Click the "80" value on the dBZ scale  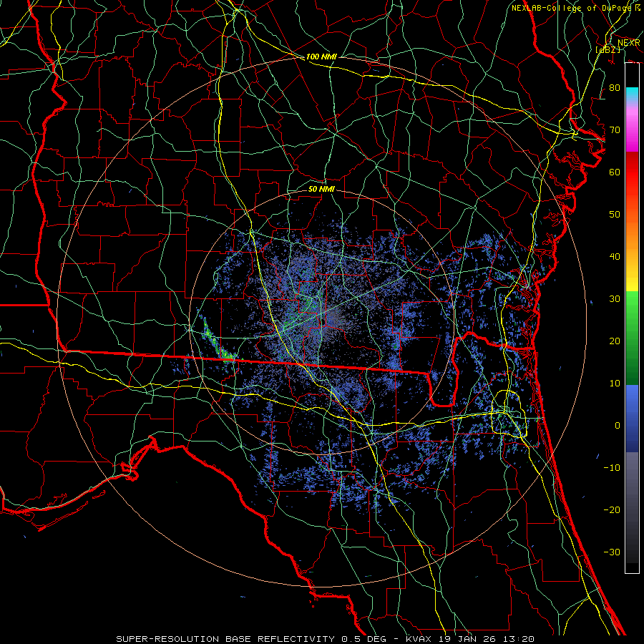click(615, 87)
